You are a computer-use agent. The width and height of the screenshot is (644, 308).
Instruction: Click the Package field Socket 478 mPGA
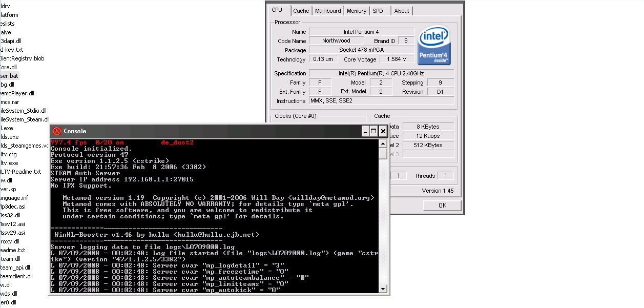pyautogui.click(x=362, y=50)
